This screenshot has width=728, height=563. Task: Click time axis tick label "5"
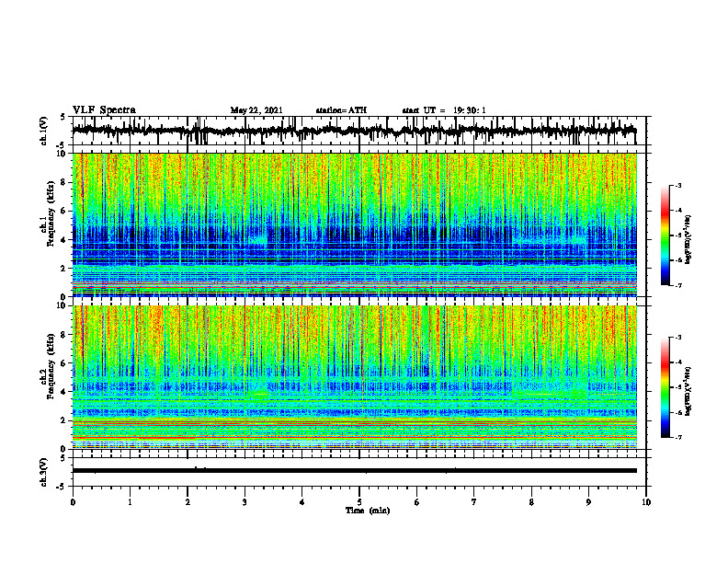point(359,502)
